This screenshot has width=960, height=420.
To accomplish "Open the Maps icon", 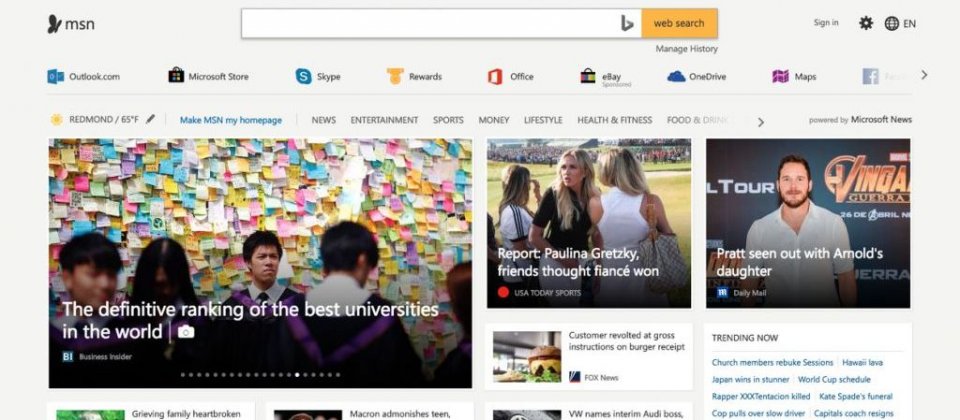I will tap(781, 77).
